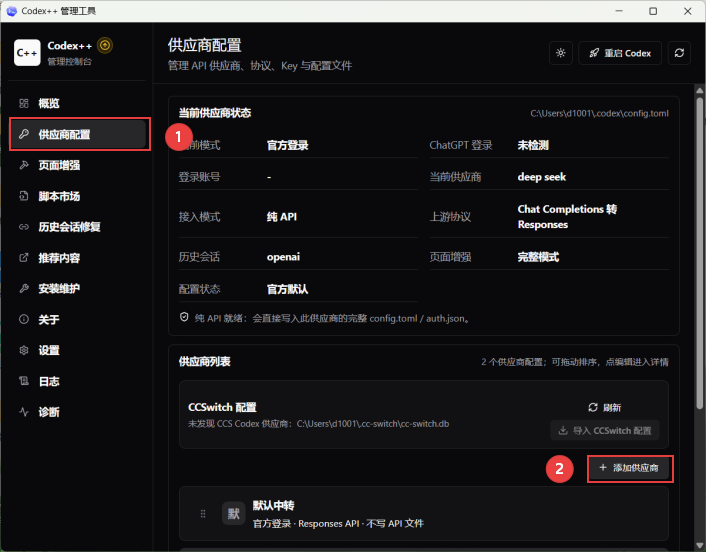Screen dimensions: 707x552
Task: Click the wrench icon beside 安装维护
Action: 24,289
